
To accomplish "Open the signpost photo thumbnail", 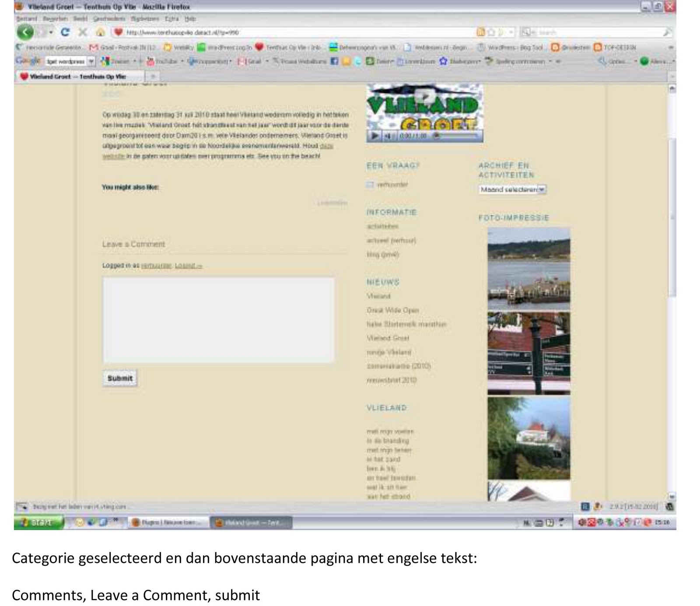I will pos(529,353).
